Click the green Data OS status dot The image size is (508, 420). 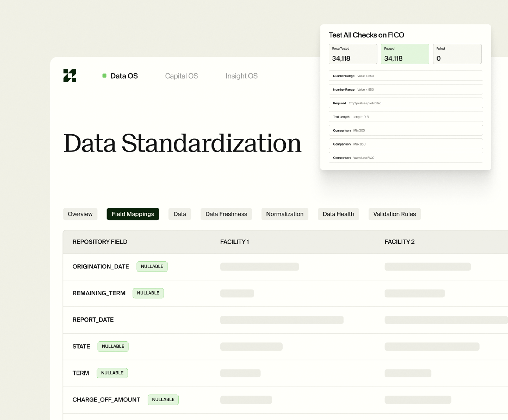point(104,76)
